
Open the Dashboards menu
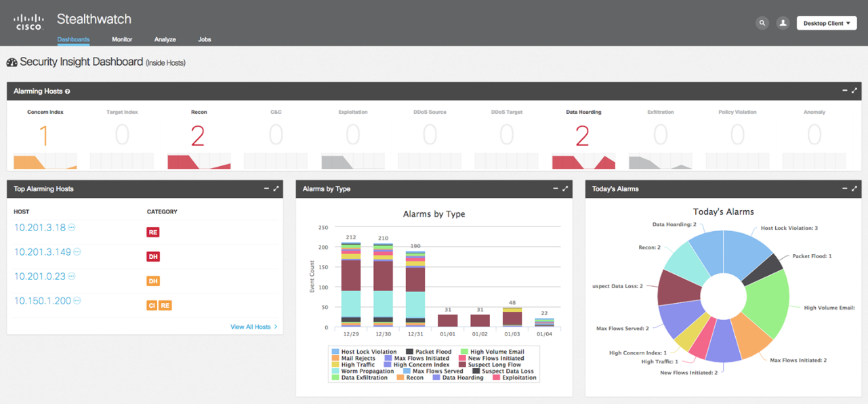pyautogui.click(x=73, y=39)
